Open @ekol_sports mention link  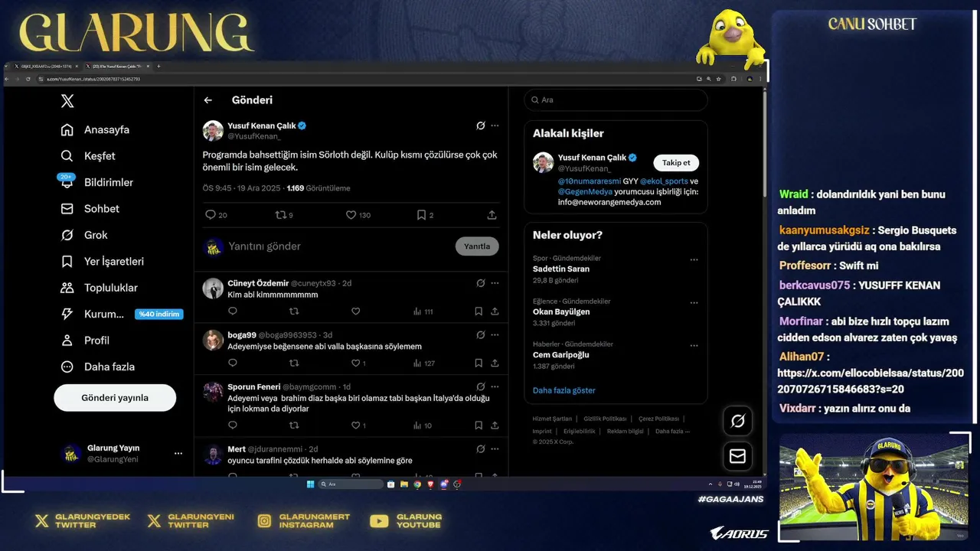click(664, 181)
